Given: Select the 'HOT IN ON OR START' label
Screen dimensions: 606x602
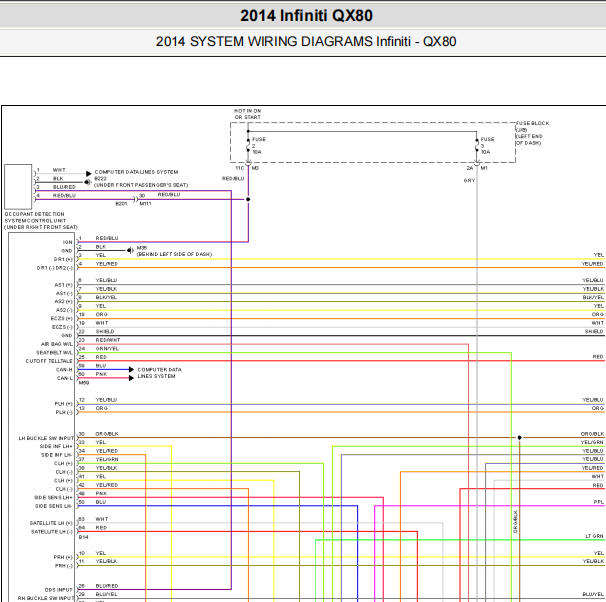Looking at the screenshot, I should tap(247, 114).
